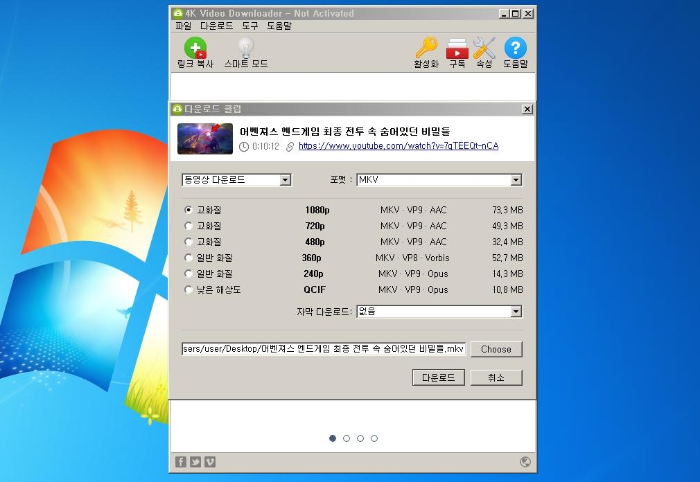Open the 도구 menu

[250, 26]
